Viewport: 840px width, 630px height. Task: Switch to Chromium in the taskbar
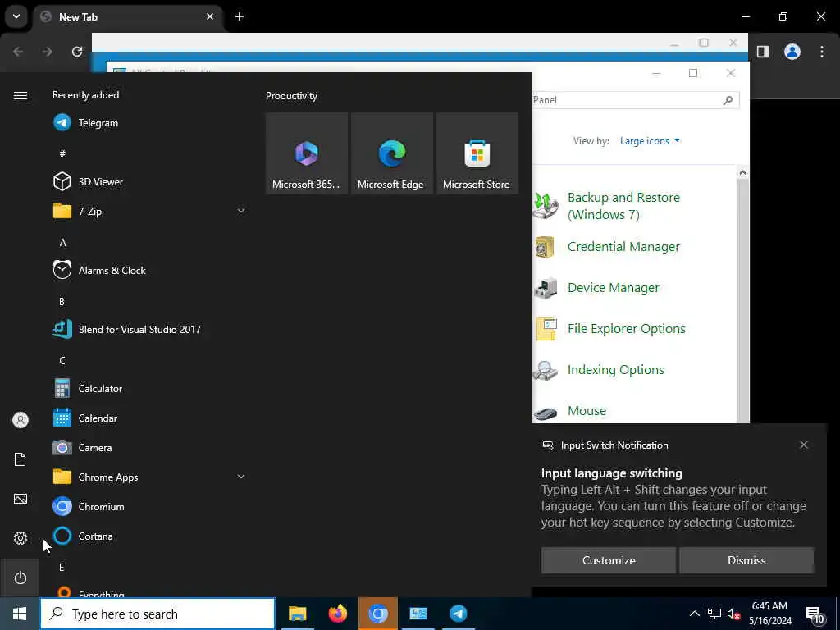(x=377, y=614)
